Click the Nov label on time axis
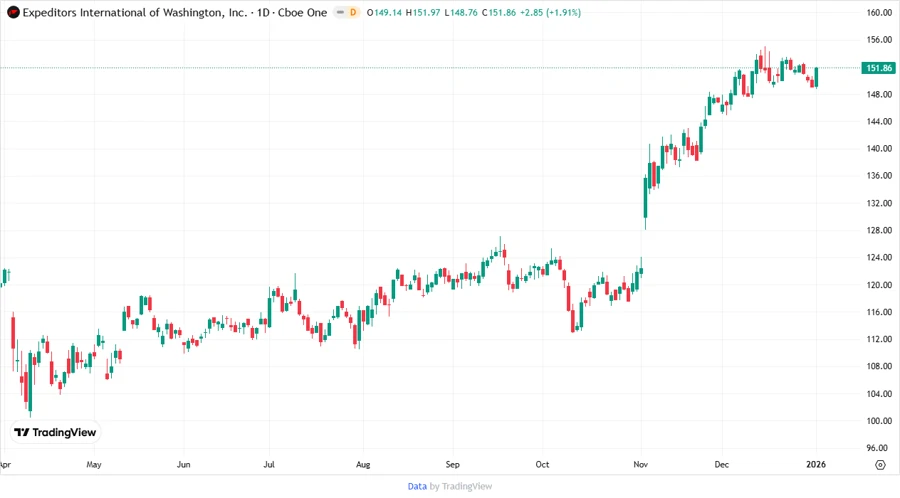This screenshot has height=498, width=900. point(641,464)
